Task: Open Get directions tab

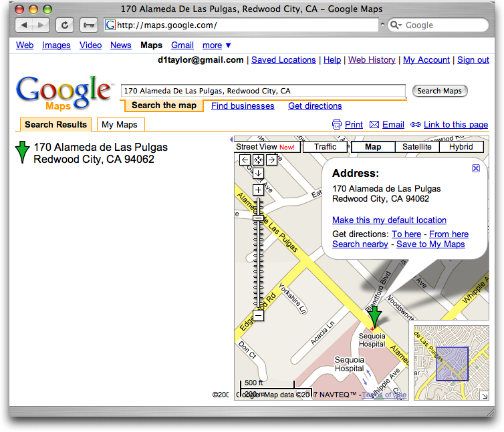Action: coord(315,106)
